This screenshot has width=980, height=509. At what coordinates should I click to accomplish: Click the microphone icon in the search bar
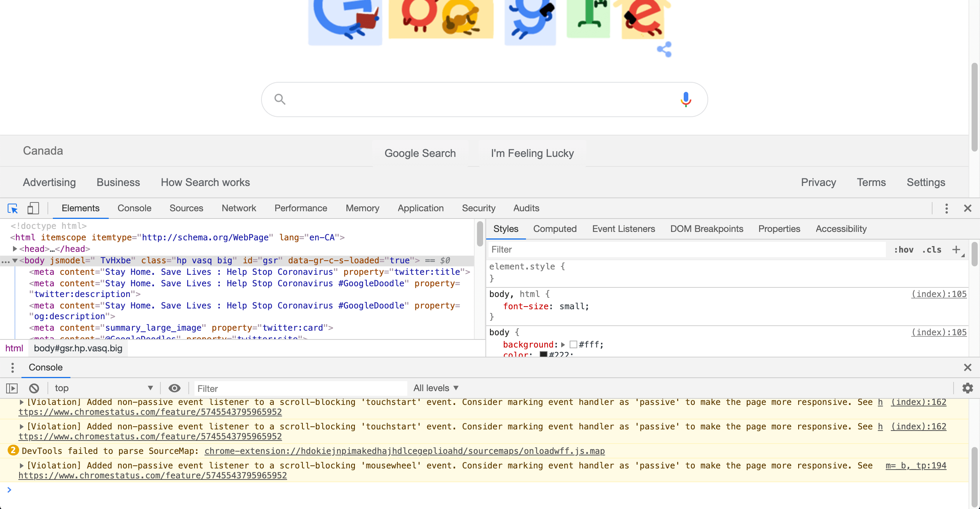coord(685,99)
